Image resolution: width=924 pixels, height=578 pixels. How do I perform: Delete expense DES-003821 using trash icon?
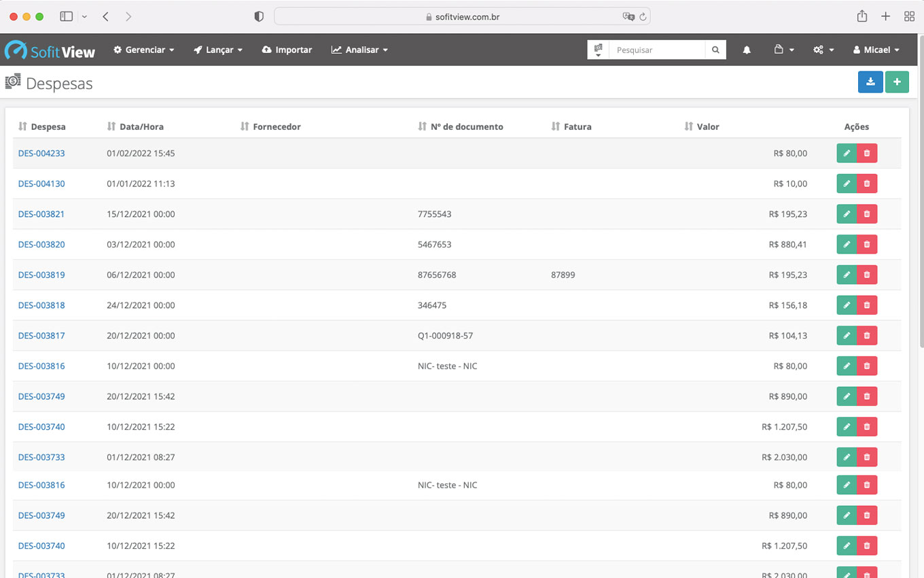tap(867, 214)
